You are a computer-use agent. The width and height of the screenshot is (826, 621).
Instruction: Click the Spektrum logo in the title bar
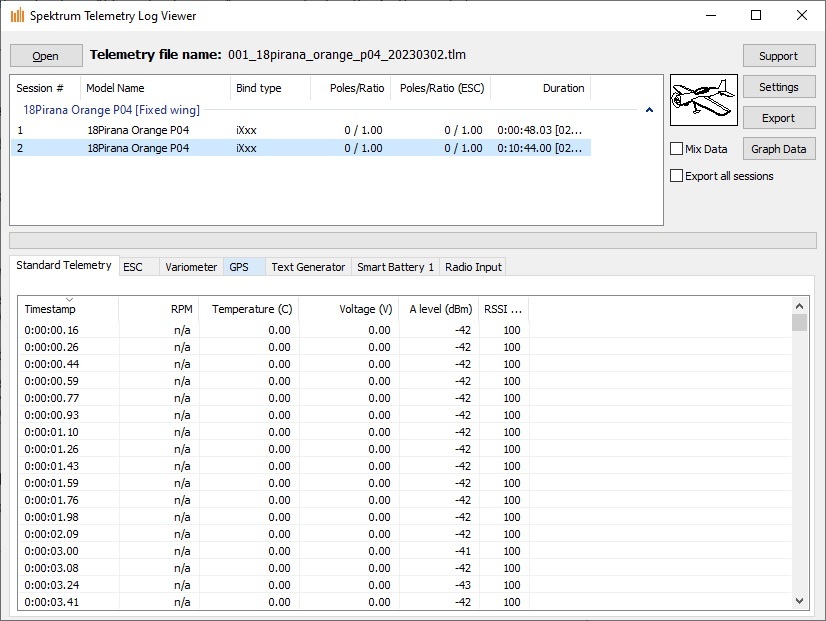tap(14, 15)
